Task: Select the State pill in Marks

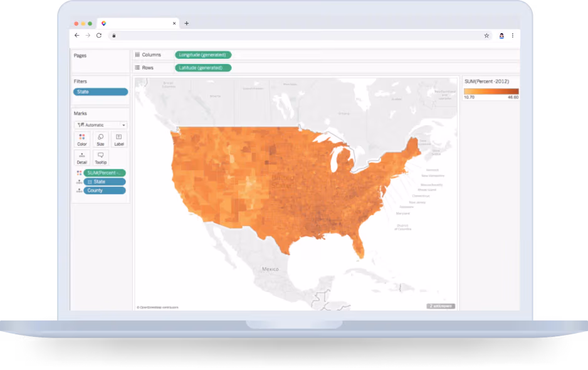Action: click(x=105, y=182)
